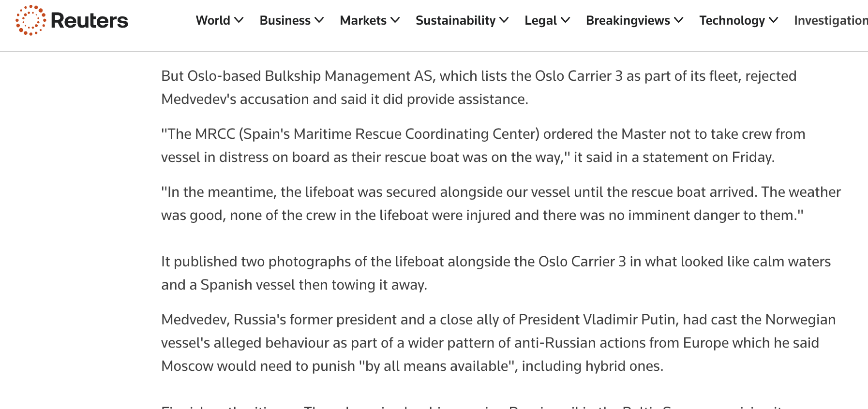Expand the Business dropdown arrow

[x=319, y=20]
